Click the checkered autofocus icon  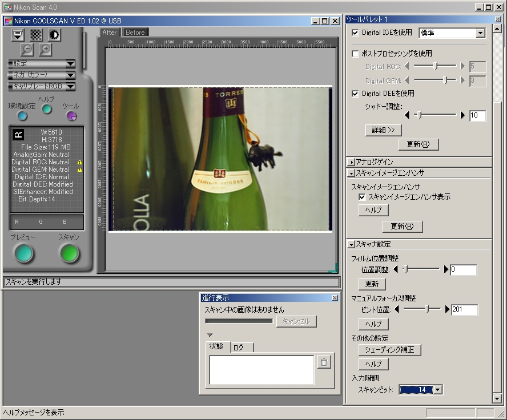coord(36,35)
